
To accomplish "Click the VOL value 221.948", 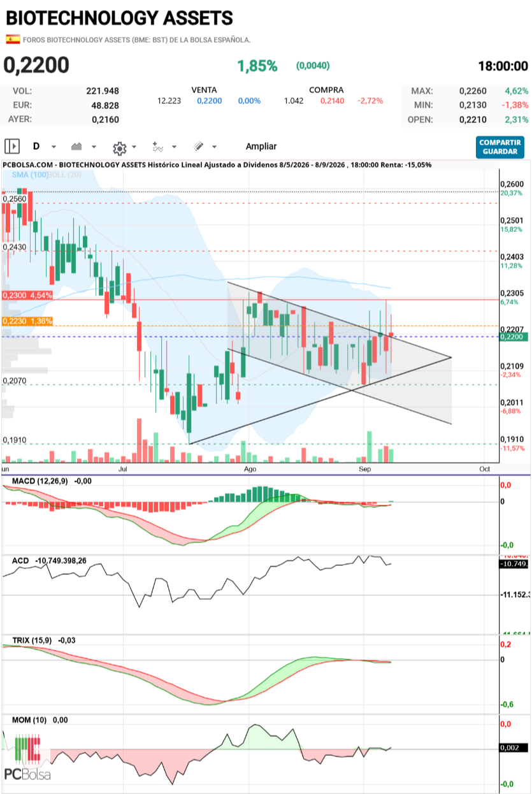I will (x=103, y=91).
